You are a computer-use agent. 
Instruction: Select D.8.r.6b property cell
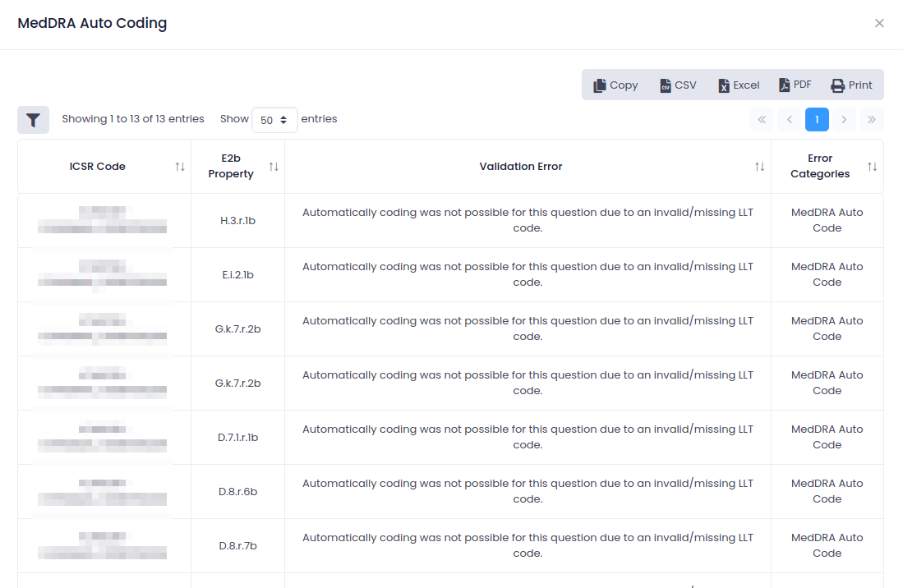tap(237, 491)
